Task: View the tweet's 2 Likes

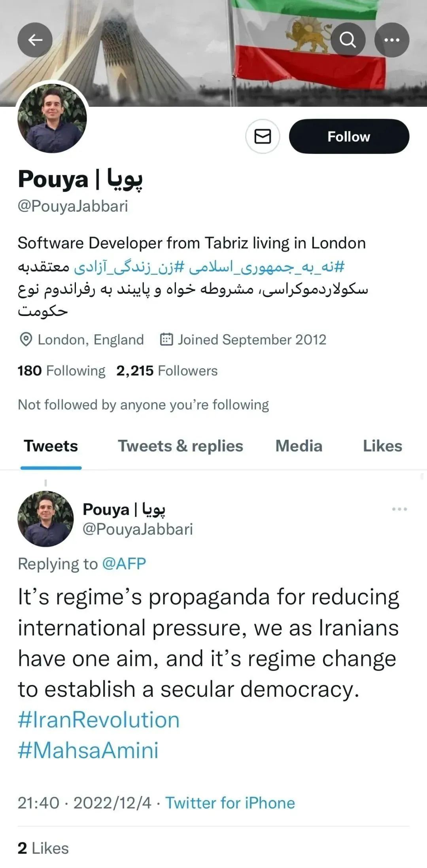Action: pyautogui.click(x=43, y=848)
